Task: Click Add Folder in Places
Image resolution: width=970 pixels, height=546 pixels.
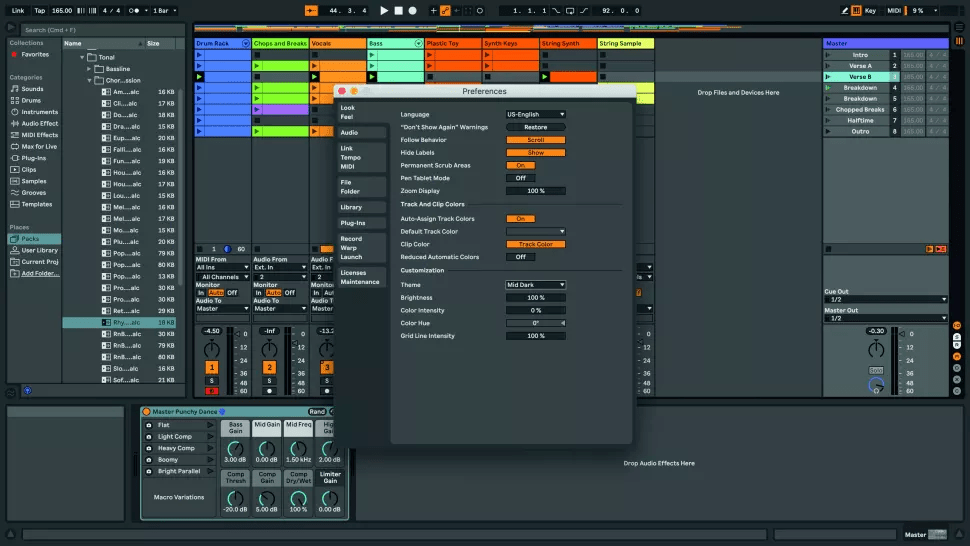Action: coord(40,273)
